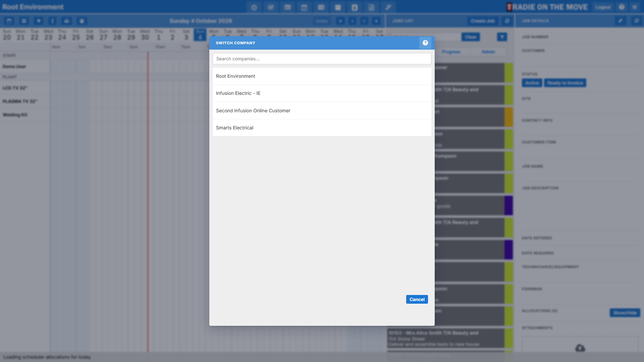Select Sun 20 in the date strip
The image size is (644, 362).
7,35
